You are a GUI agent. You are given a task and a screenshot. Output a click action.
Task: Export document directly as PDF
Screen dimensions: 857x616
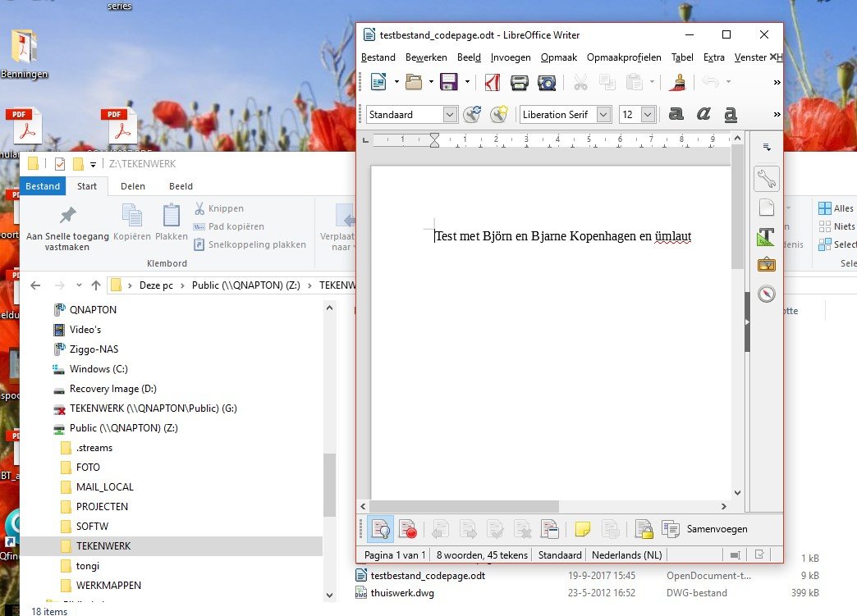tap(492, 82)
